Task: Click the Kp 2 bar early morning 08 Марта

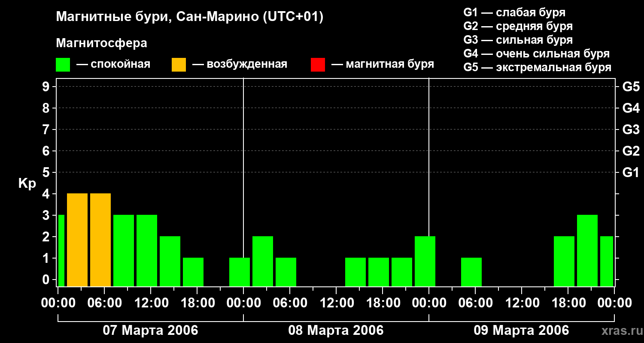Action: [x=263, y=261]
